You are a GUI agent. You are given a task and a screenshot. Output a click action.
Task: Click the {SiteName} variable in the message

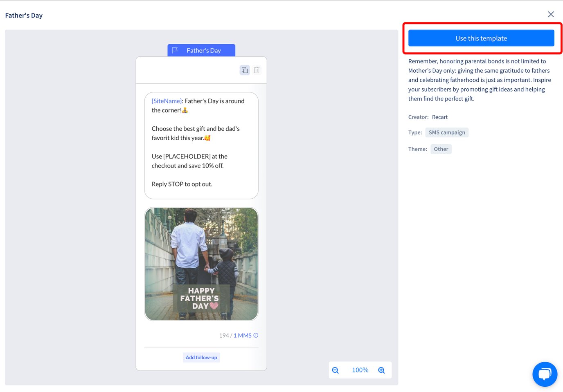coord(167,101)
